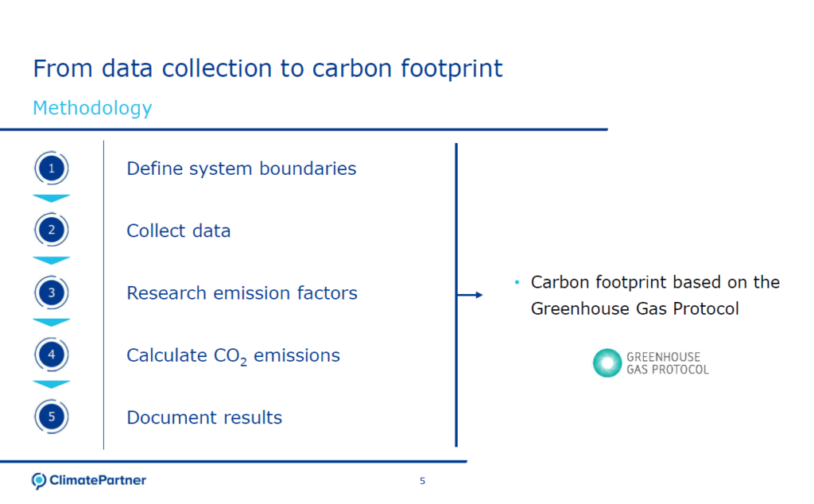814x504 pixels.
Task: Click the down chevron between steps 3 and 4
Action: point(52,323)
